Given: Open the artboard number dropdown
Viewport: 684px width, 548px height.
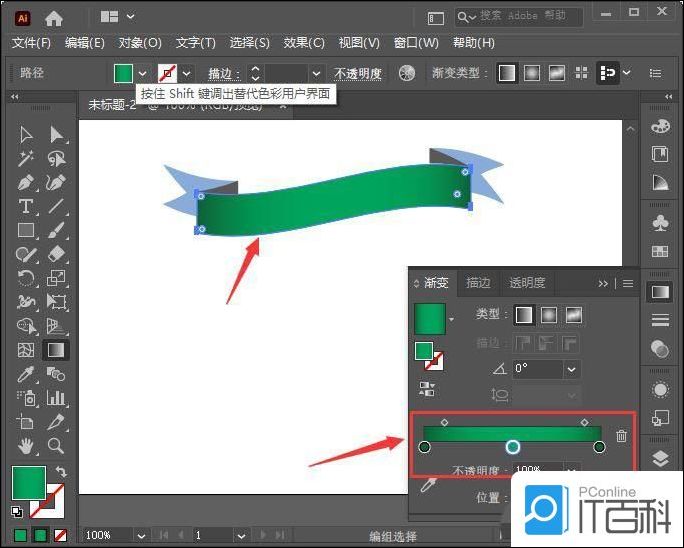Looking at the screenshot, I should pyautogui.click(x=241, y=535).
